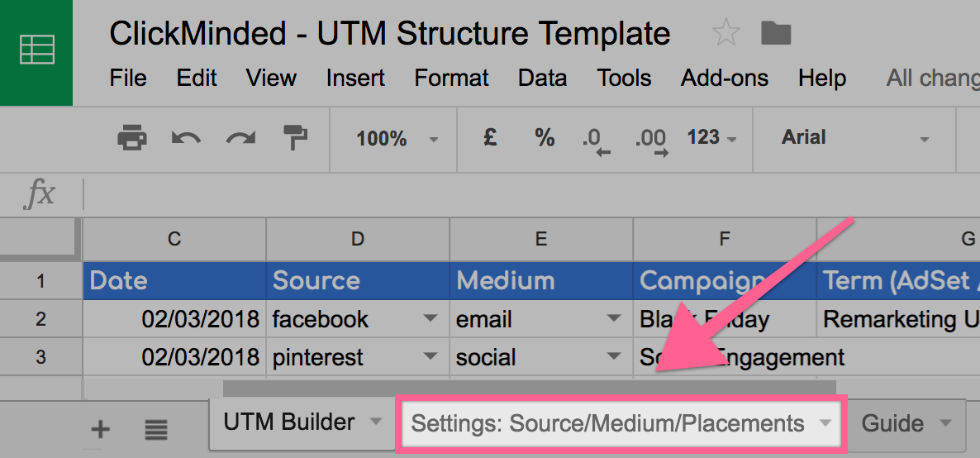Image resolution: width=980 pixels, height=458 pixels.
Task: Open the 100% zoom dropdown
Action: pos(397,138)
